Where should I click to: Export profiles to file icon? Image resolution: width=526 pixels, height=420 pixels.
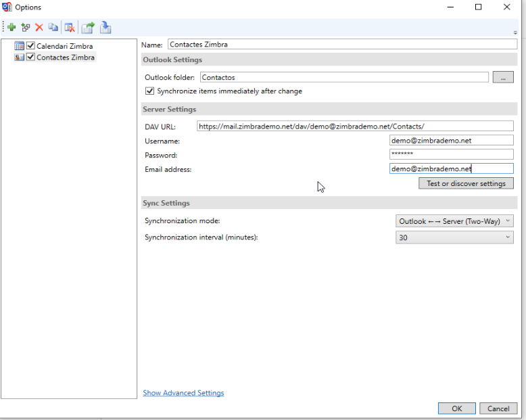coord(88,28)
